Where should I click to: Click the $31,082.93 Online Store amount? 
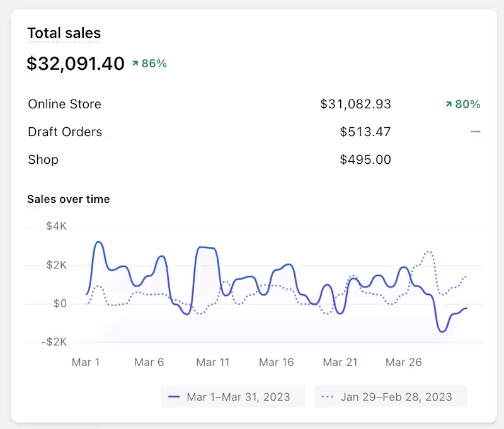click(355, 105)
